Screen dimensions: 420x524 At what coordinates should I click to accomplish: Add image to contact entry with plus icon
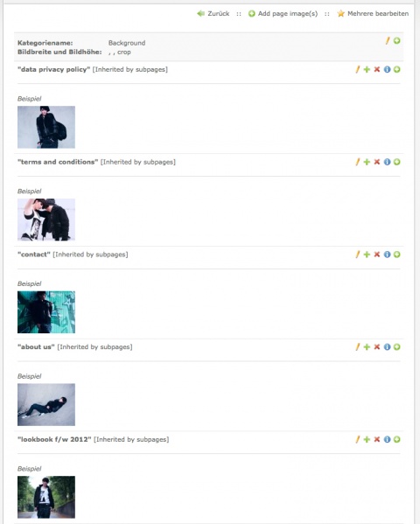(x=367, y=255)
